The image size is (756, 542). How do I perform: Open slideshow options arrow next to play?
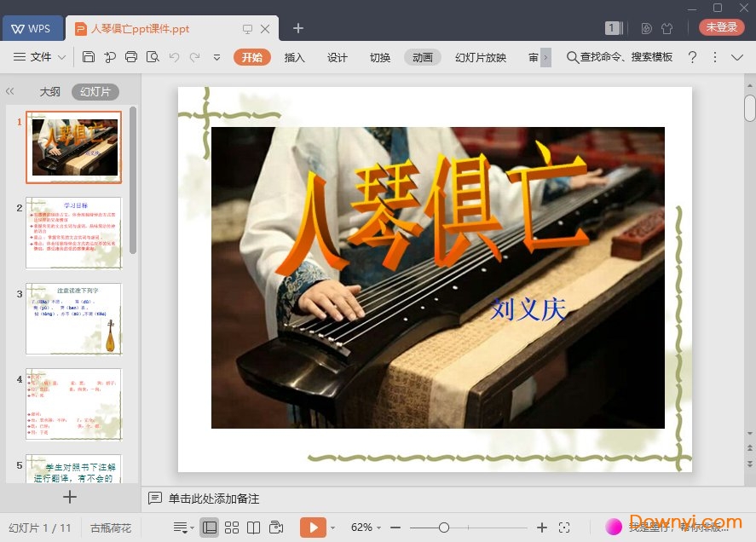333,527
